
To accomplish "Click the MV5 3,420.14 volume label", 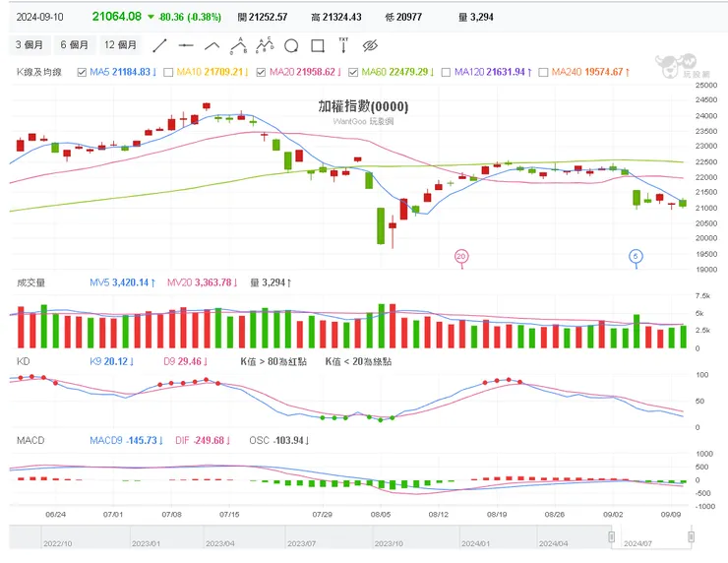I will tap(122, 282).
